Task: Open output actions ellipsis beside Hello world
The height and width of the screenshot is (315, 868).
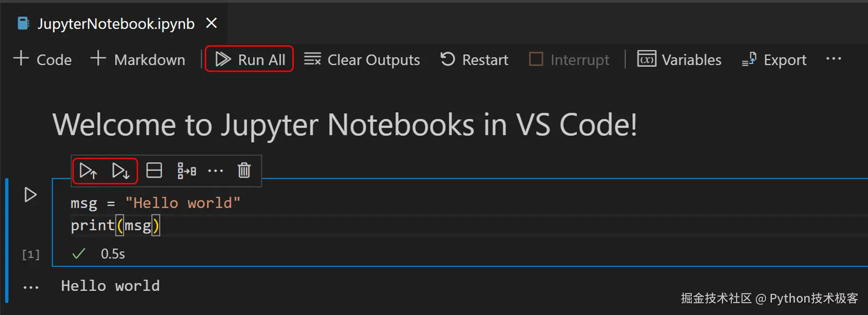Action: (31, 287)
